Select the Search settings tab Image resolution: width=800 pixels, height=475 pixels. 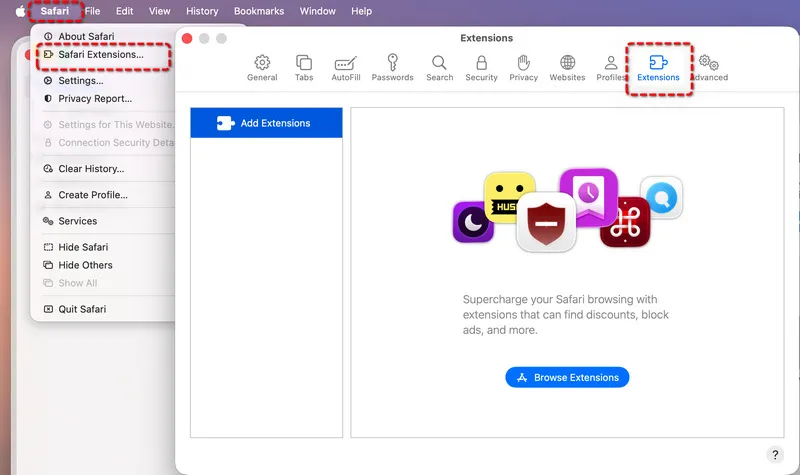coord(439,68)
